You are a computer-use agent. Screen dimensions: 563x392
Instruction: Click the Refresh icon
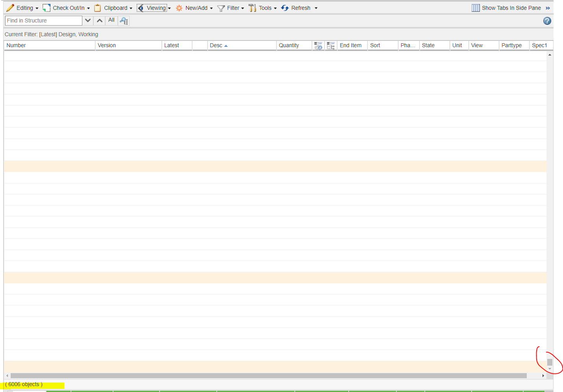tap(285, 7)
